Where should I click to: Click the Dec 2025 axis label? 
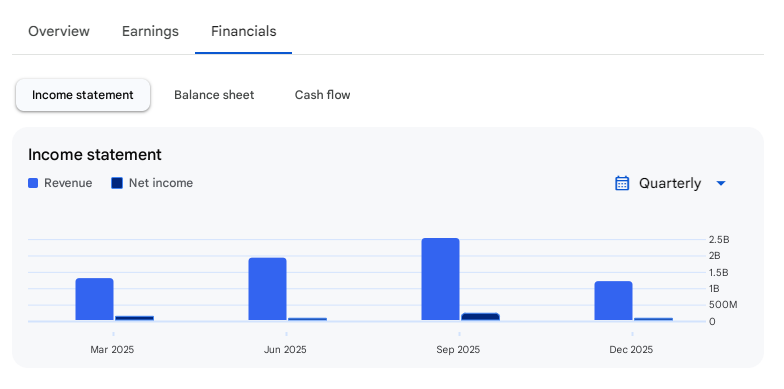click(x=631, y=350)
